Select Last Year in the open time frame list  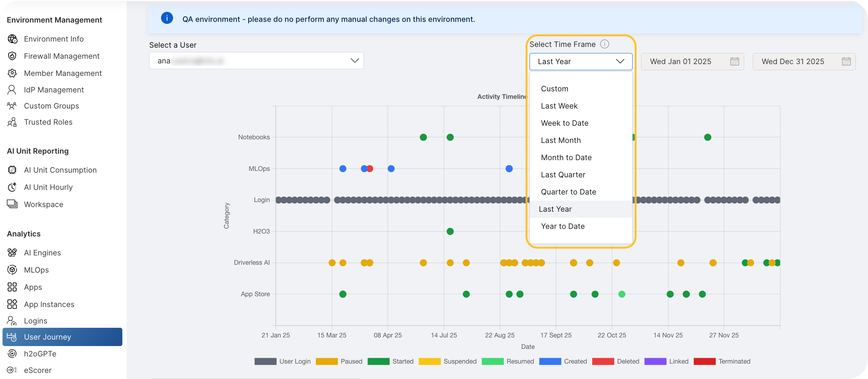click(x=556, y=209)
